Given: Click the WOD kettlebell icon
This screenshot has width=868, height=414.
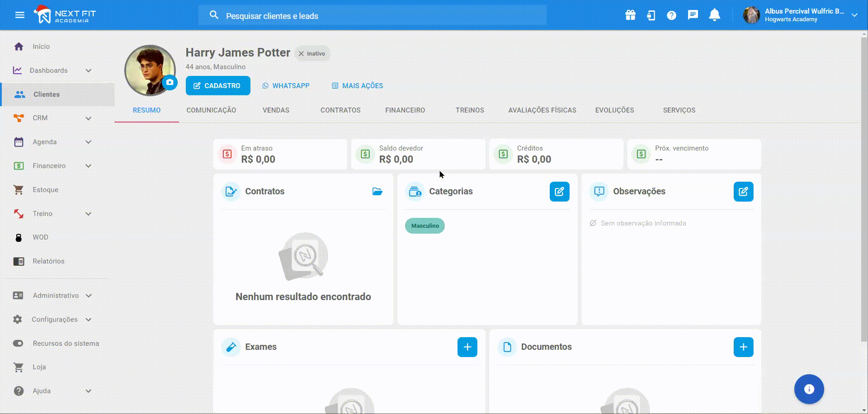Looking at the screenshot, I should click(x=19, y=237).
